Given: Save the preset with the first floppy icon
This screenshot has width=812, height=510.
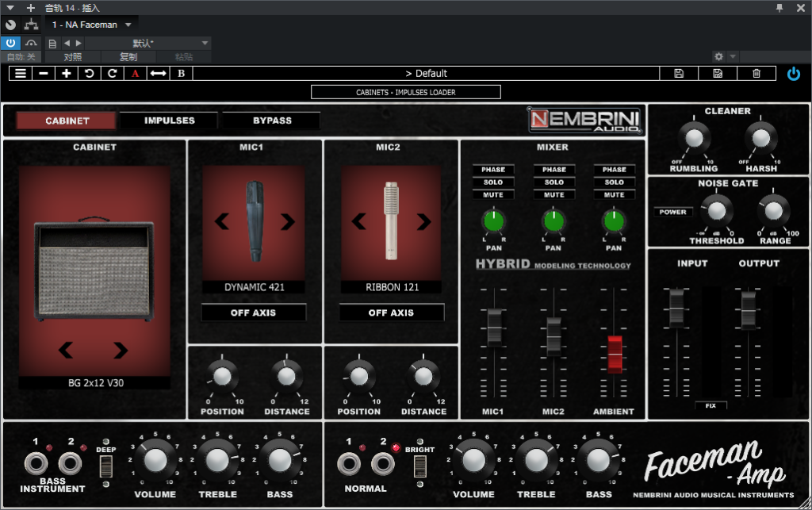Looking at the screenshot, I should tap(679, 74).
